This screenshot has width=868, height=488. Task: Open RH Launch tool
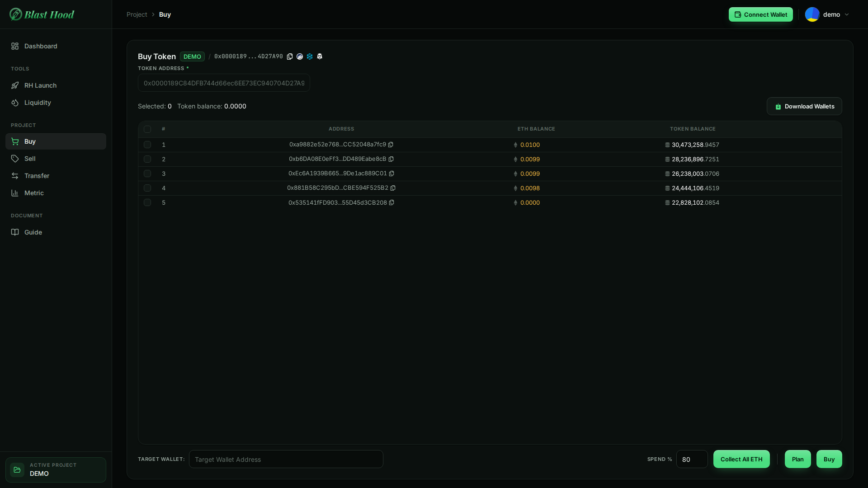(56, 85)
